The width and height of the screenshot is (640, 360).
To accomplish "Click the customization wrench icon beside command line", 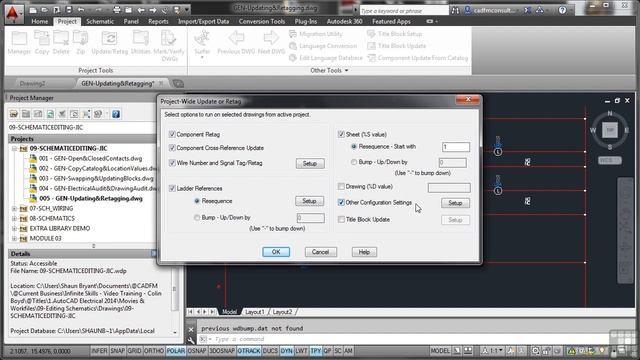I will click(x=191, y=340).
